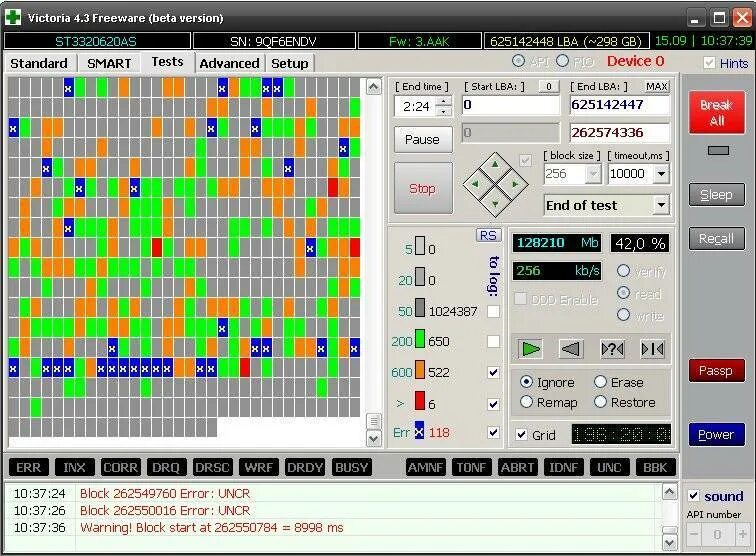Click the AMNF error indicator

tap(425, 467)
